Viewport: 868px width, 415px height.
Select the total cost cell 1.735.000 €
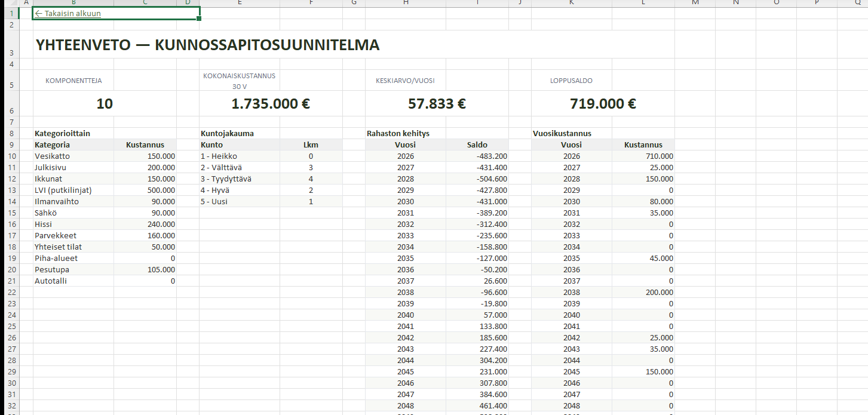(x=271, y=104)
